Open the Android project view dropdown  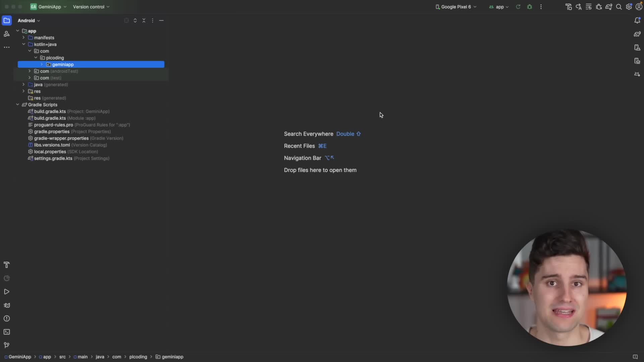pyautogui.click(x=29, y=20)
